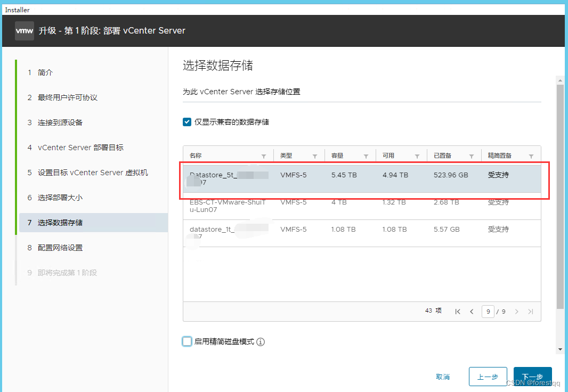Sort by 可用 column header
Screen dimensions: 568x392
[x=388, y=156]
